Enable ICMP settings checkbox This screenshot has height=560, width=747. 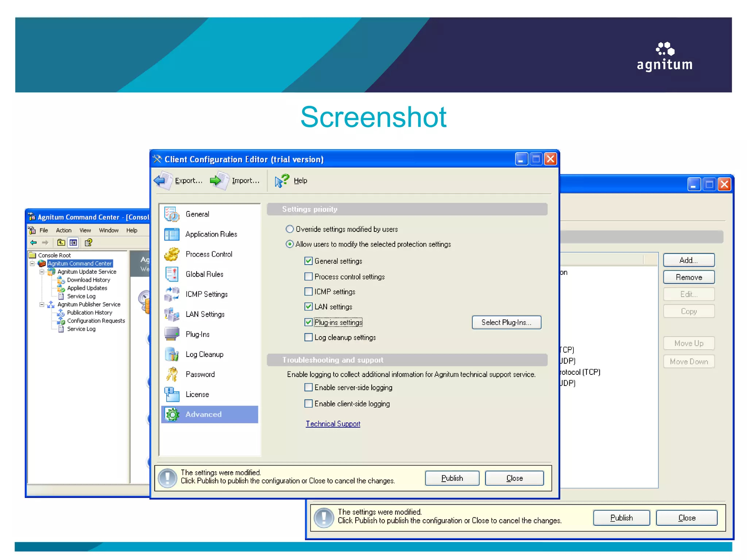pyautogui.click(x=309, y=291)
